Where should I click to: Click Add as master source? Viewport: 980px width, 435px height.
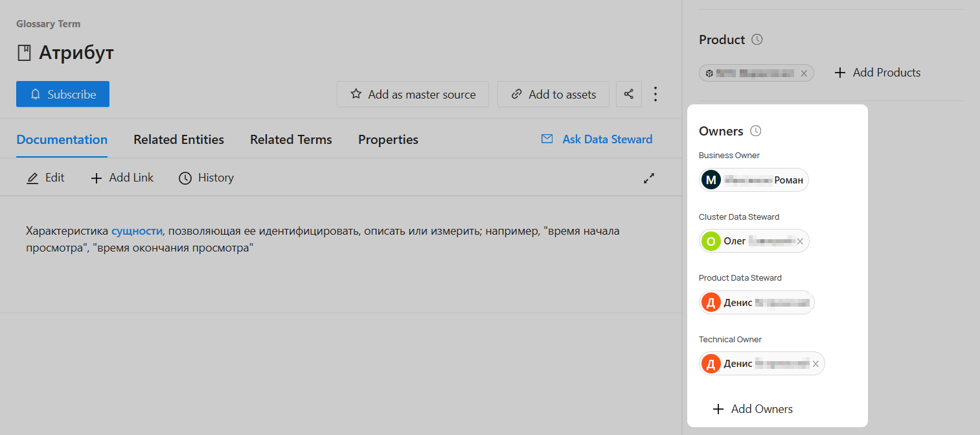(413, 94)
